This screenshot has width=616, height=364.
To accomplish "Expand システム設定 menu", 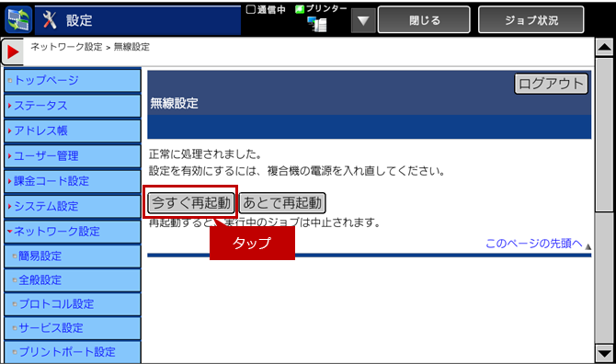I will pos(73,206).
